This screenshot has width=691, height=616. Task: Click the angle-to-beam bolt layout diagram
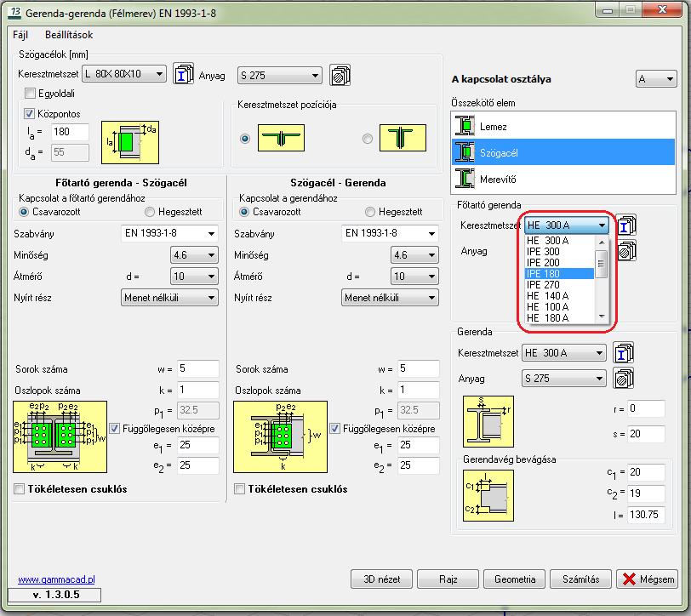(x=280, y=436)
